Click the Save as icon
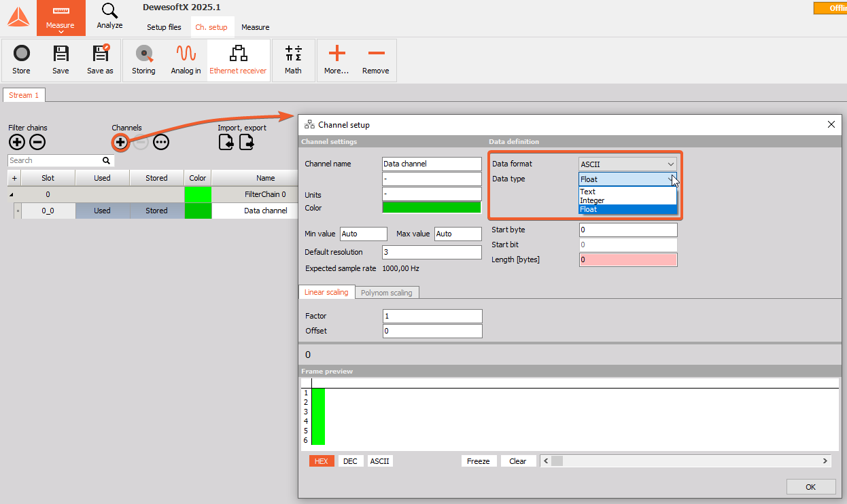Screen dimensions: 847x504 click(100, 59)
